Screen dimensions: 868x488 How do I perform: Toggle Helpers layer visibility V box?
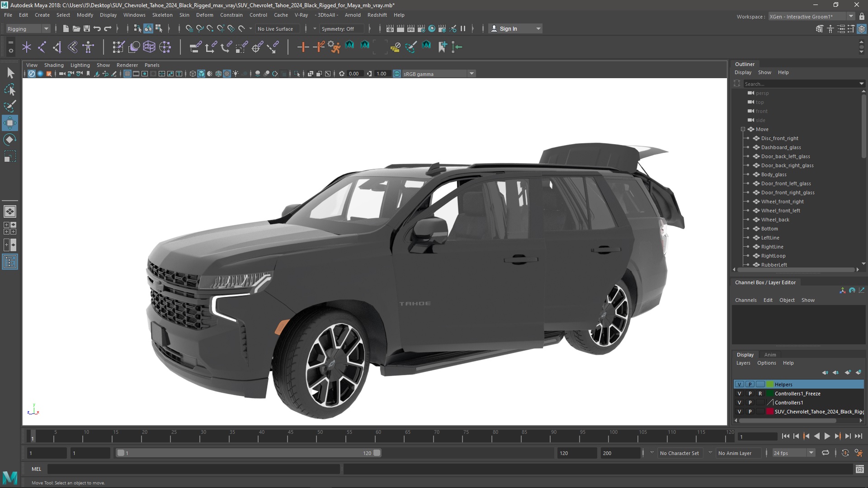pos(739,385)
